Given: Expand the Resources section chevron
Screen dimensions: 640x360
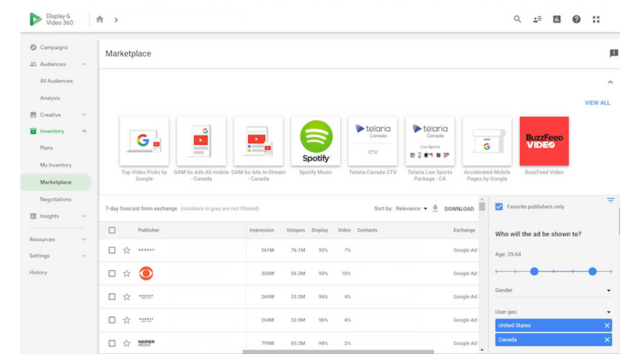Looking at the screenshot, I should 84,239.
